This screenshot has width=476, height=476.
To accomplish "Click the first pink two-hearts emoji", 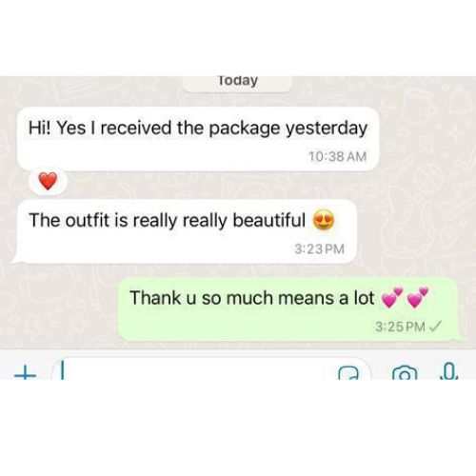I will point(392,297).
